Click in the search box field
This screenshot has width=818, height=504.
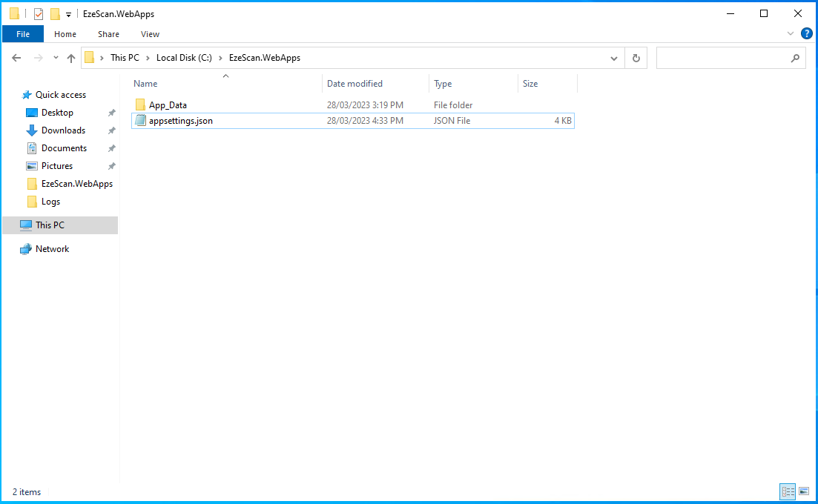(x=723, y=58)
